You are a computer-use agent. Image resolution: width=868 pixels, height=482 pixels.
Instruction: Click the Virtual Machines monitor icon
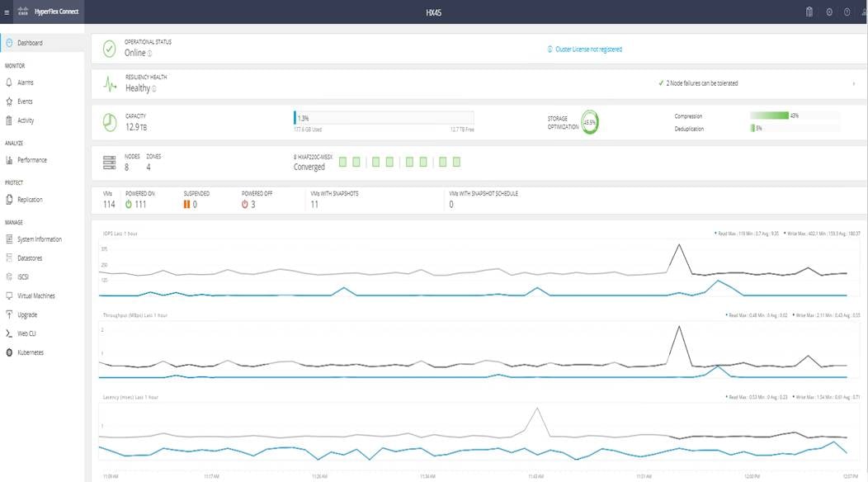(x=9, y=295)
